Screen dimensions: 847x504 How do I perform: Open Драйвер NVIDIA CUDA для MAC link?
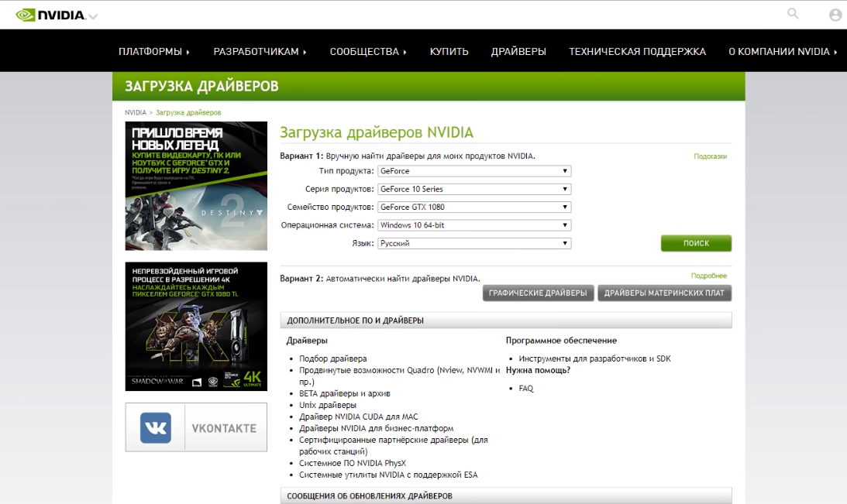click(359, 417)
